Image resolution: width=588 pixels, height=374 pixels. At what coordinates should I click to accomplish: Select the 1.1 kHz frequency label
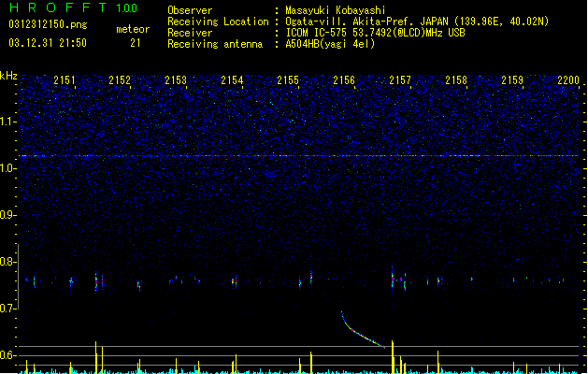(x=7, y=122)
